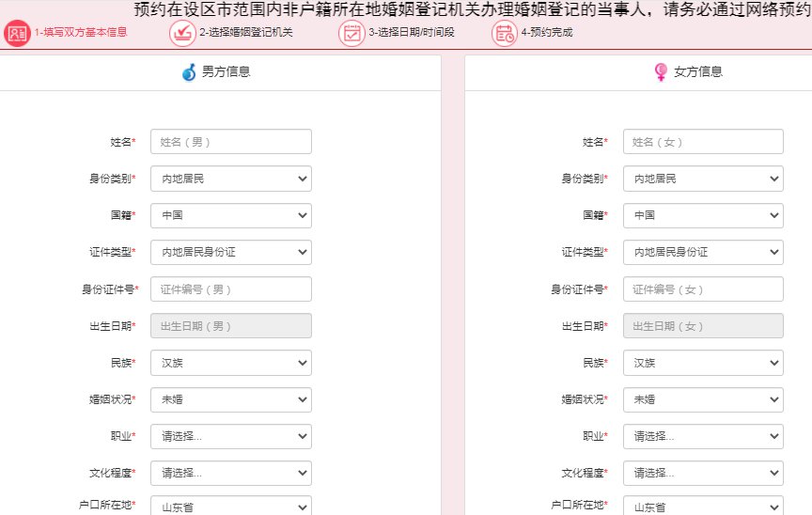Click step 3 select date calendar icon
This screenshot has height=515, width=812.
click(x=351, y=33)
